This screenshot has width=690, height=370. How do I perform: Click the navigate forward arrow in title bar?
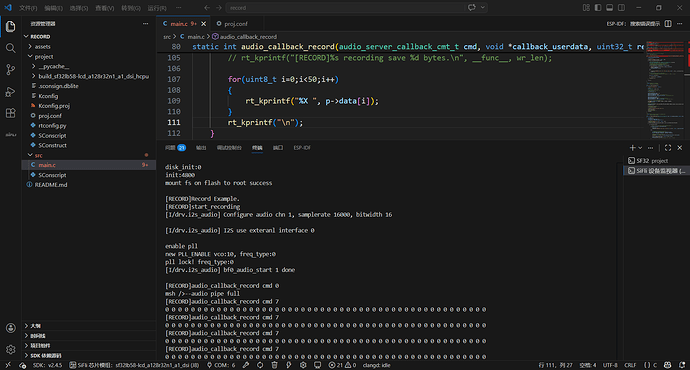(219, 7)
